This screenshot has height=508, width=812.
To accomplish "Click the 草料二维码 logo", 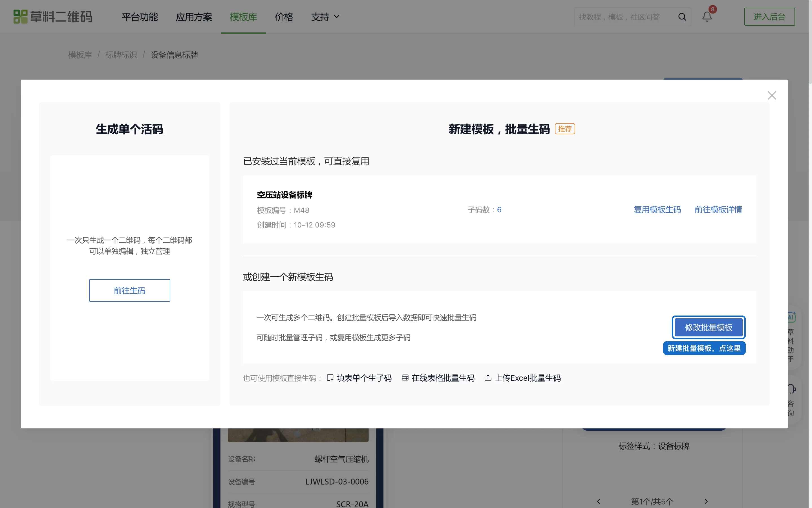I will tap(53, 16).
